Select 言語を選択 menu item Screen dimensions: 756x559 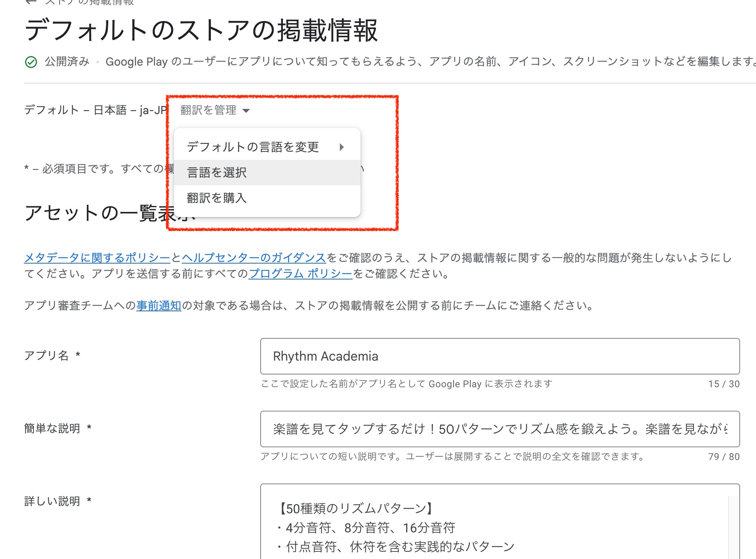[217, 173]
